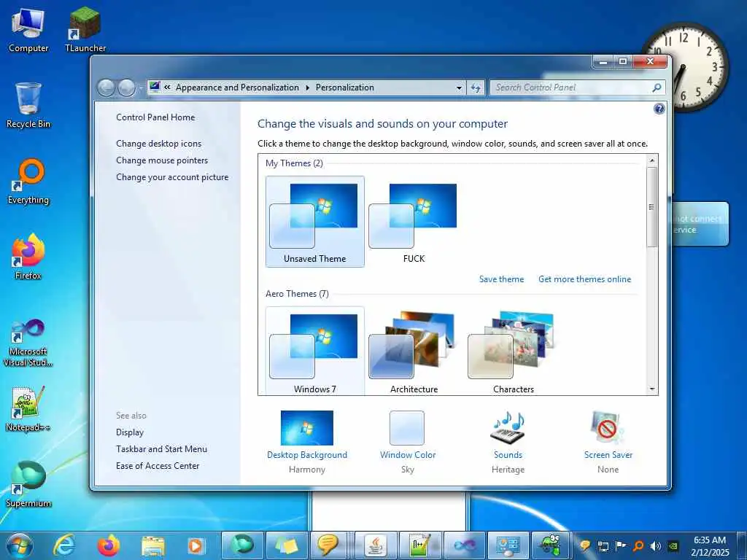Select the Unsaved Theme thumbnail
Image resolution: width=747 pixels, height=560 pixels.
coord(315,222)
